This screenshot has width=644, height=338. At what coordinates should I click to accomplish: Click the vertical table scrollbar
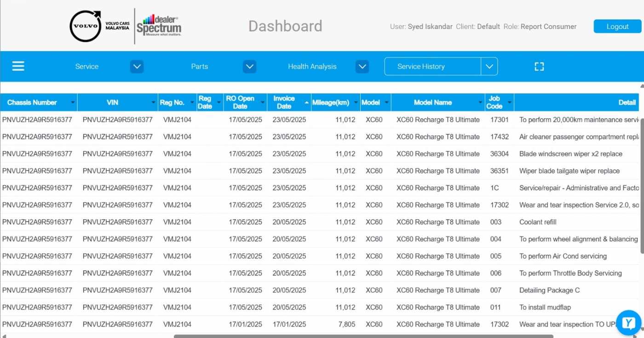pos(642,184)
